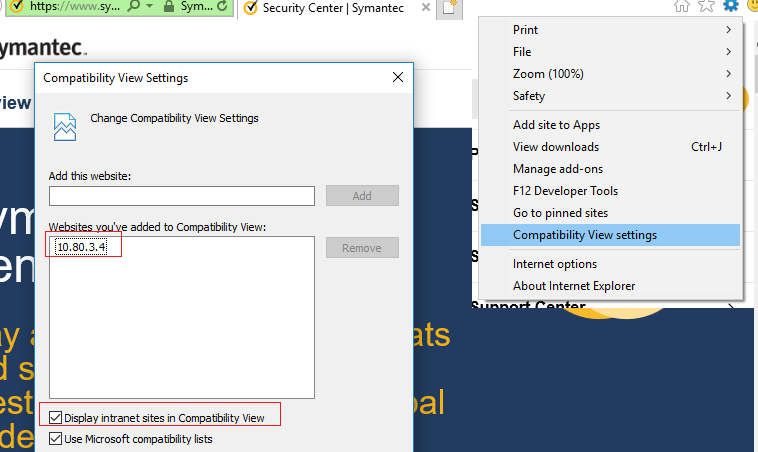Viewport: 758px width, 452px height.
Task: Select 10.80.3.4 in the websites list
Action: [x=81, y=247]
